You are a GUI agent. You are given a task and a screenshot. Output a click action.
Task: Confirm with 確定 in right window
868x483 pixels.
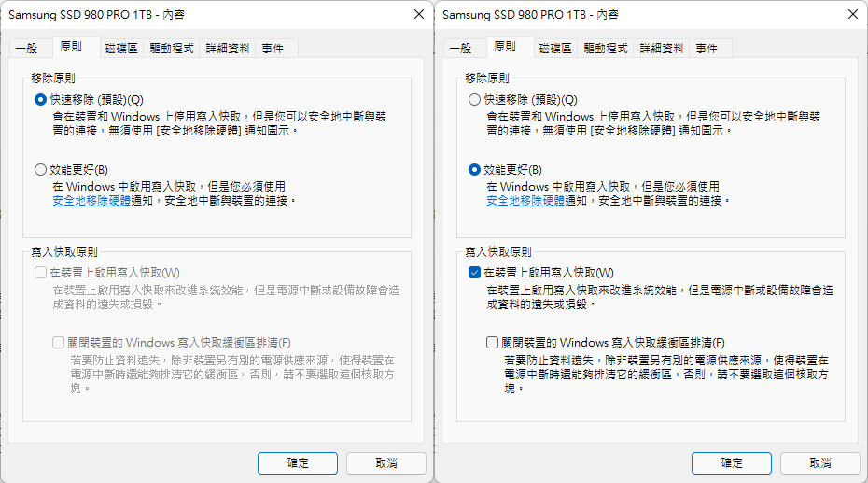point(732,463)
